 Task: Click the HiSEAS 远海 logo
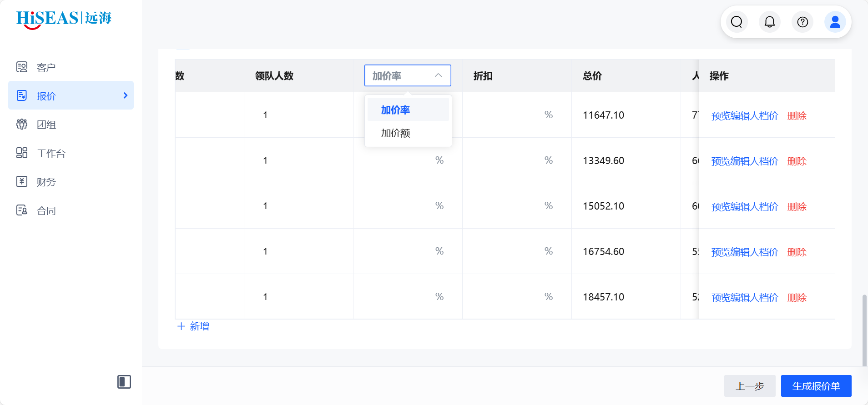64,19
